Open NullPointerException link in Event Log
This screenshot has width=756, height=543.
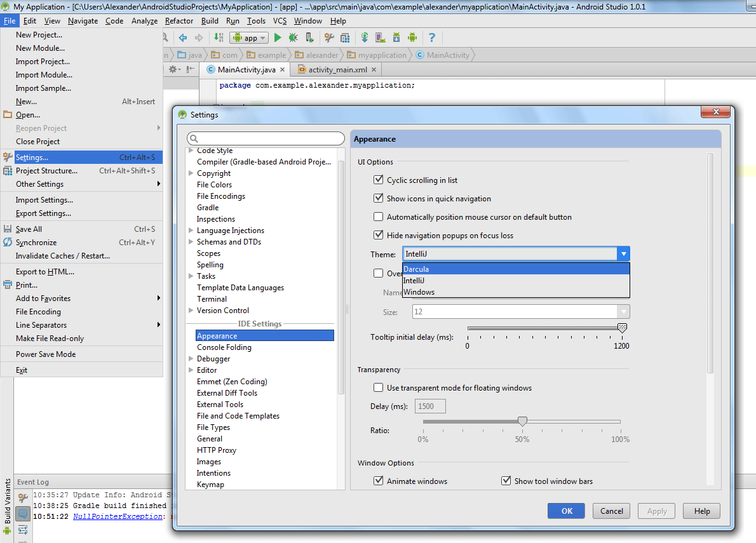point(118,516)
